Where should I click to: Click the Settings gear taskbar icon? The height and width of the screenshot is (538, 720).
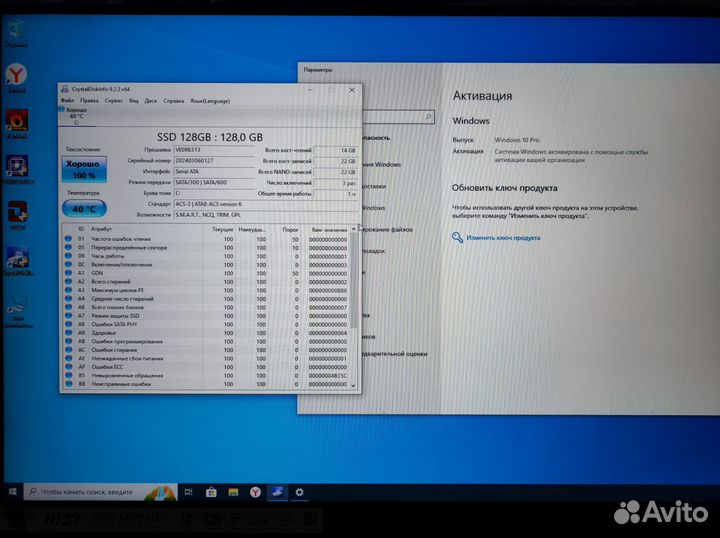[299, 492]
